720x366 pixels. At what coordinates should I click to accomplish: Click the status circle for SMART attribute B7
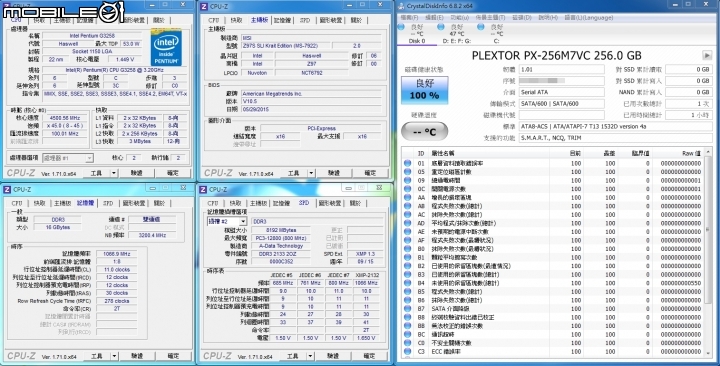(407, 309)
